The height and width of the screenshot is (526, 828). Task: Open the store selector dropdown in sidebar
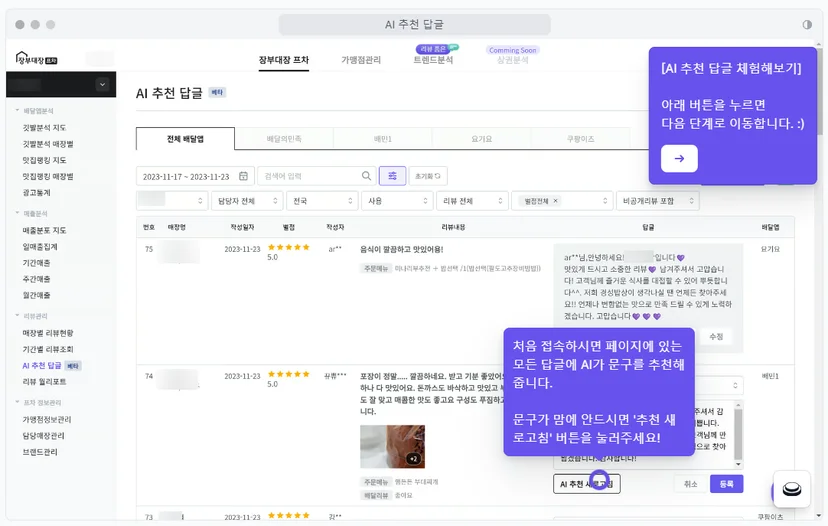[102, 84]
